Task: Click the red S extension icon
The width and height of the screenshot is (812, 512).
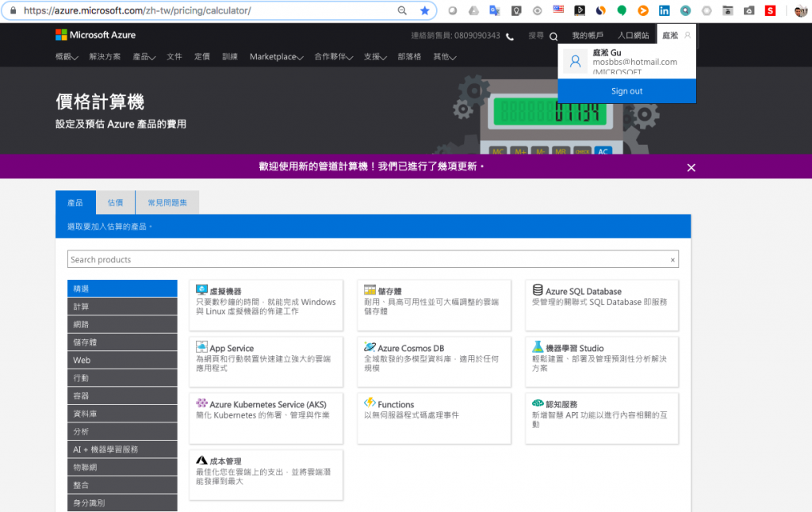Action: (771, 10)
